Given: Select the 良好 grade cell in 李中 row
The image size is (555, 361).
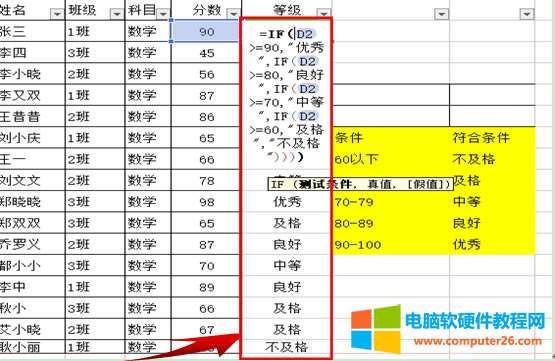Looking at the screenshot, I should [286, 287].
